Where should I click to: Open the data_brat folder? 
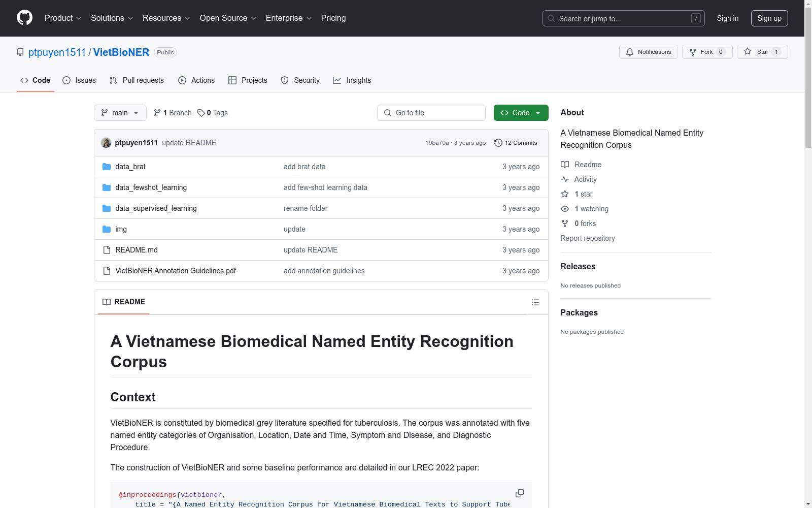pyautogui.click(x=130, y=167)
